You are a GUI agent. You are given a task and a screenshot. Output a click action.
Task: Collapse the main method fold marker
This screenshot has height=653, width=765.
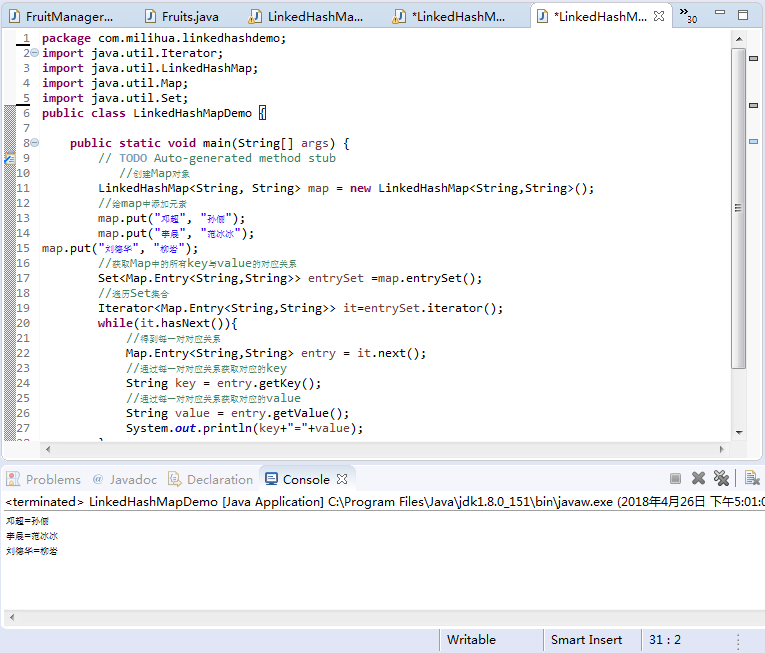35,143
